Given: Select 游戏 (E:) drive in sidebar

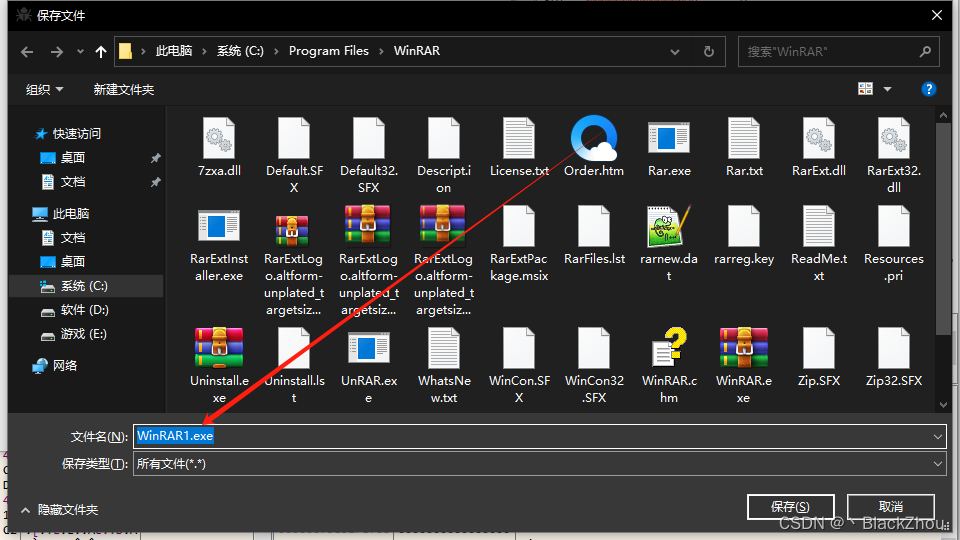Looking at the screenshot, I should click(x=83, y=334).
